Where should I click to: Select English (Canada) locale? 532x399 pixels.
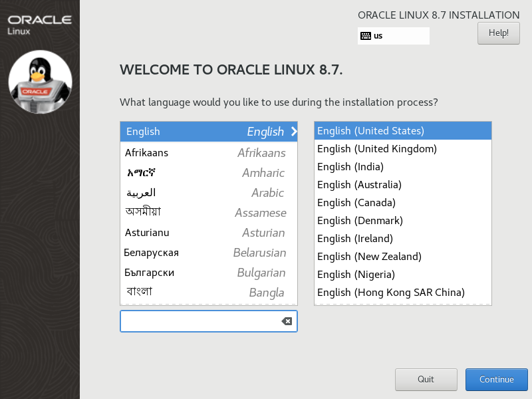click(403, 203)
